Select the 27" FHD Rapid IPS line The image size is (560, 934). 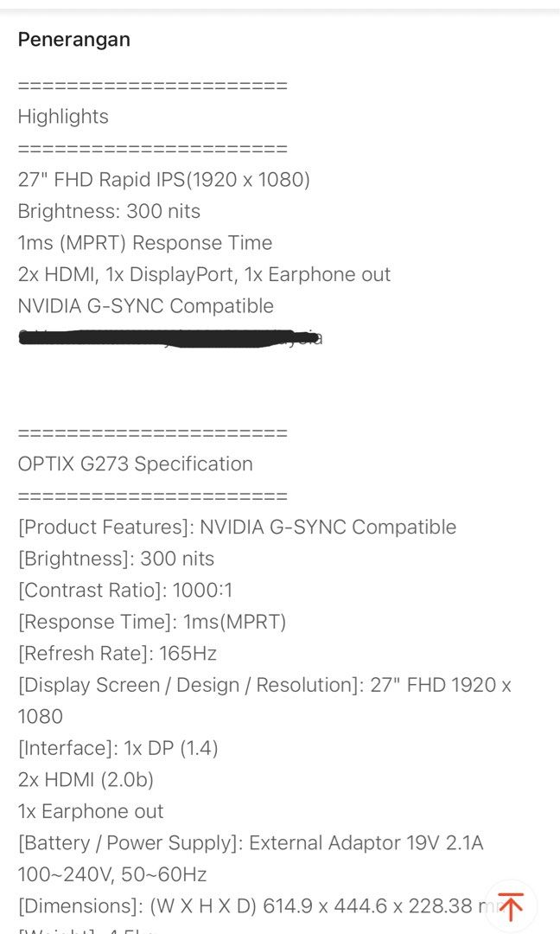pyautogui.click(x=163, y=179)
